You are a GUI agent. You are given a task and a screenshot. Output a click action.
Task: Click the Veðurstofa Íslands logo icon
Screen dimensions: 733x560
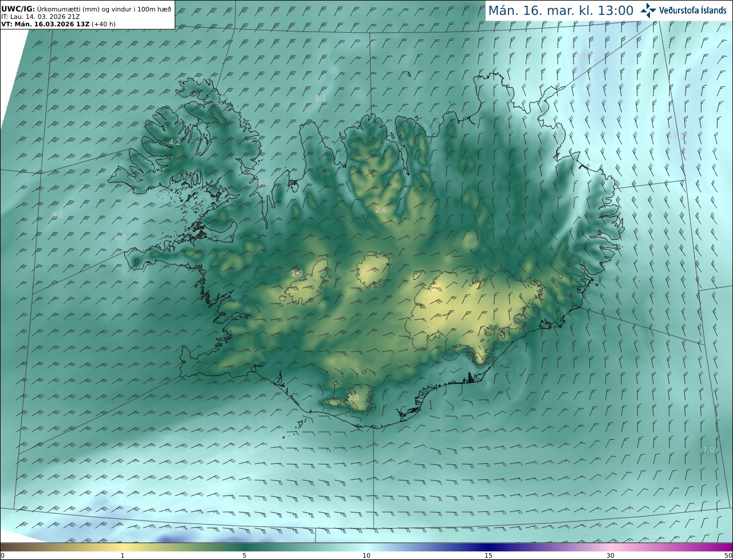(648, 10)
